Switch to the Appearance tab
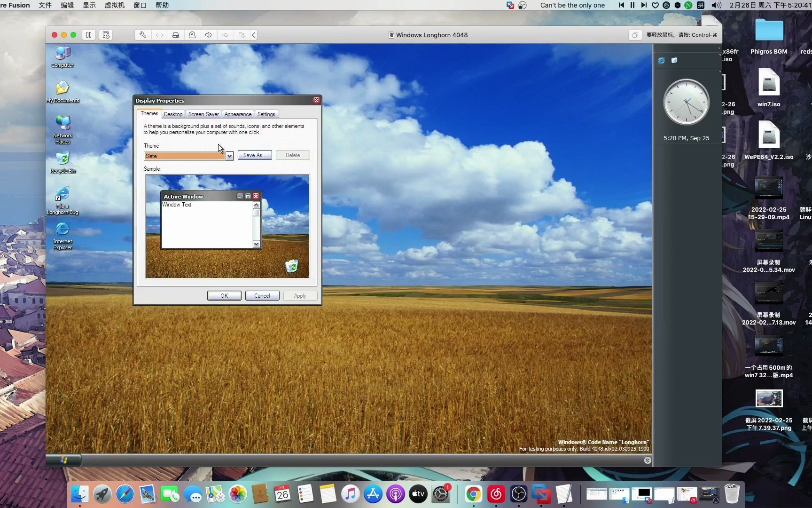812x508 pixels. click(237, 114)
